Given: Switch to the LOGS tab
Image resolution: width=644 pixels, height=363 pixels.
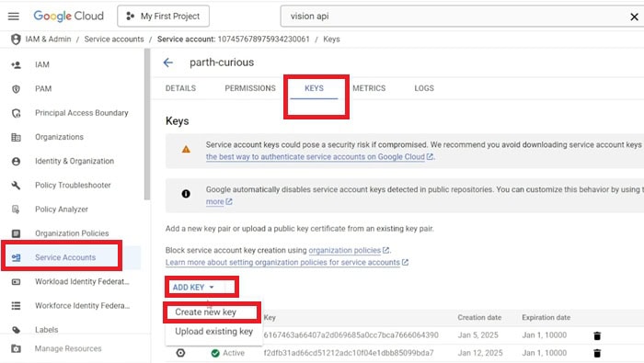Looking at the screenshot, I should point(424,88).
